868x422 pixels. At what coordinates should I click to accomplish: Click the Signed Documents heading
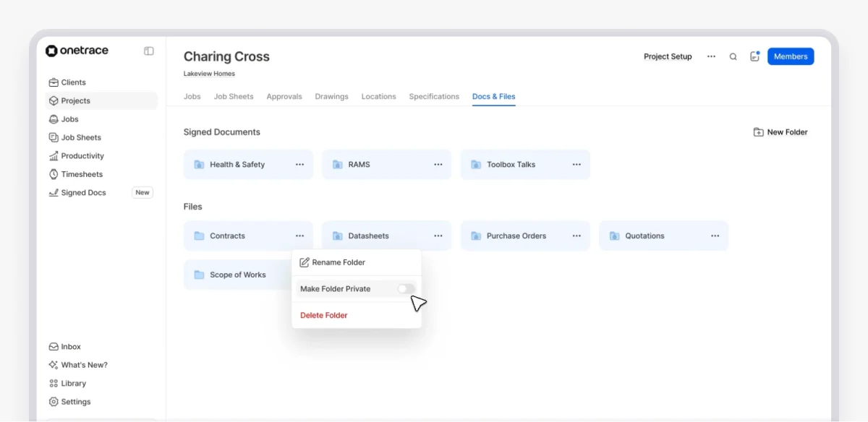(x=222, y=132)
